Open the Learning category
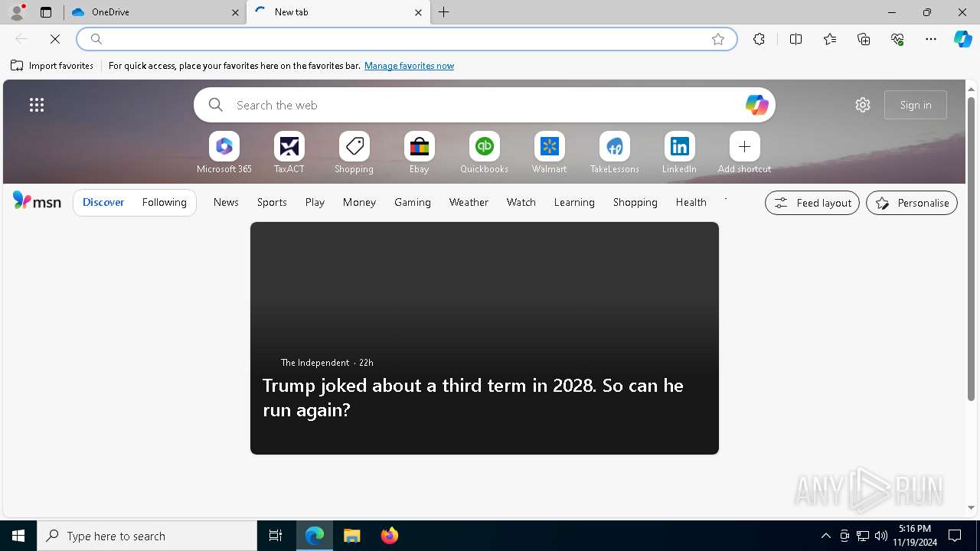 point(574,202)
